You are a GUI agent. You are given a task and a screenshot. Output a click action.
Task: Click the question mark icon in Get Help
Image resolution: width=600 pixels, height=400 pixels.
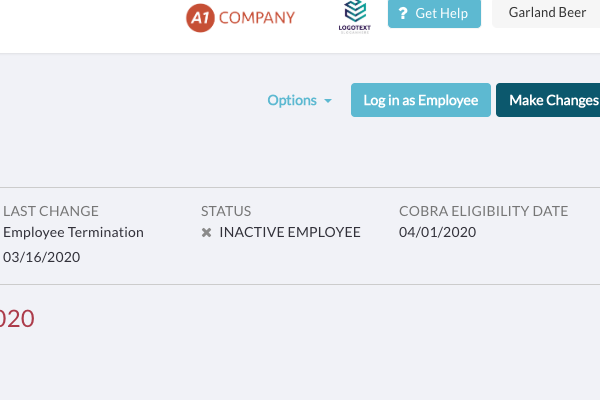tap(403, 14)
